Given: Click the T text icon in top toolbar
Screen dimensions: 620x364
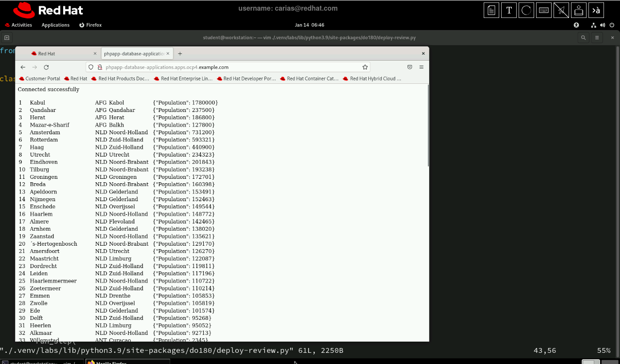Looking at the screenshot, I should [509, 10].
